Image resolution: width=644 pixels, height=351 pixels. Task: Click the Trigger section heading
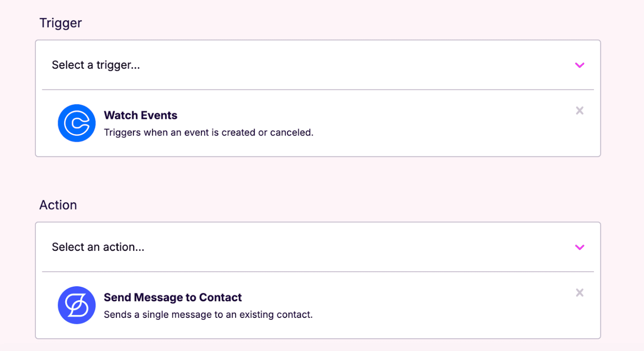(61, 23)
